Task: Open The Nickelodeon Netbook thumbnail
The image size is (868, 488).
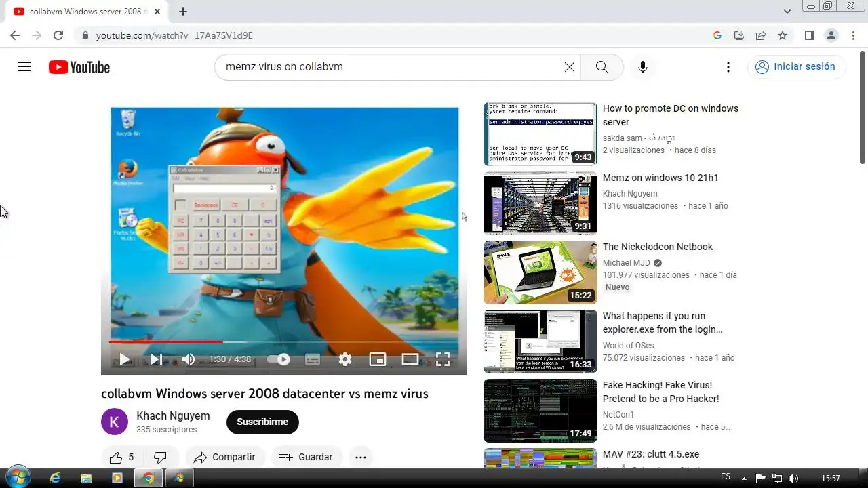Action: pyautogui.click(x=540, y=272)
